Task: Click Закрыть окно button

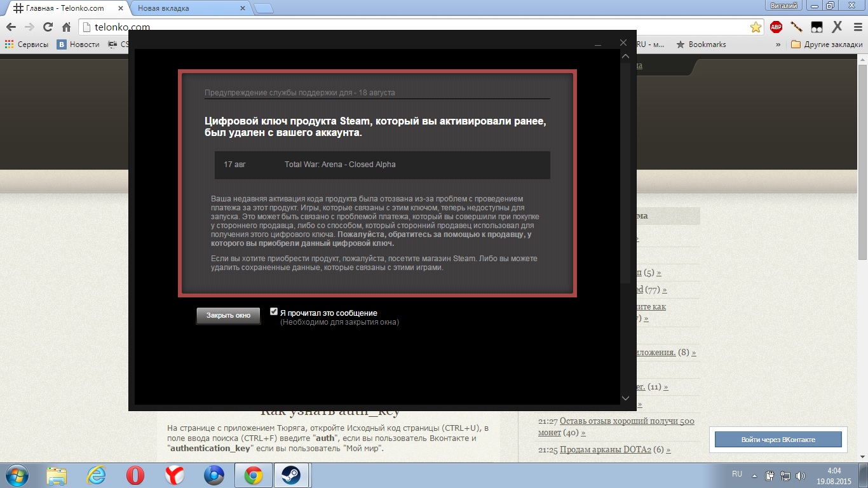Action: 228,316
